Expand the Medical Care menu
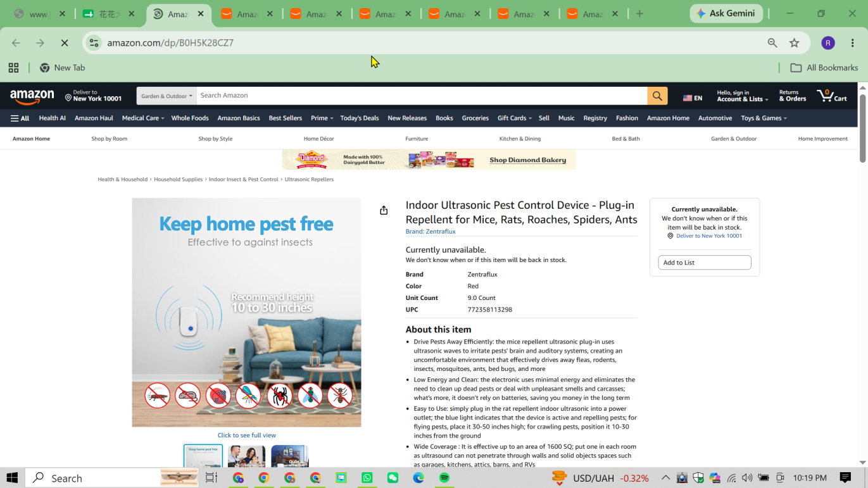 [142, 118]
